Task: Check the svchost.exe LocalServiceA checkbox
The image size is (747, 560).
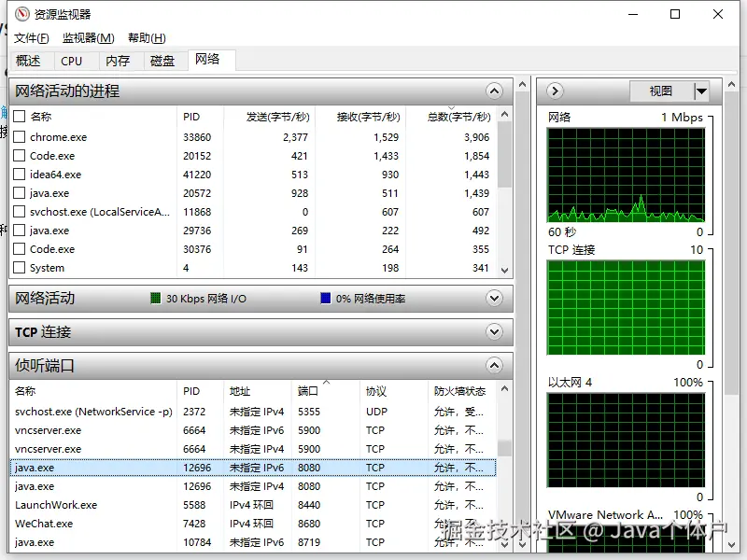Action: (19, 212)
